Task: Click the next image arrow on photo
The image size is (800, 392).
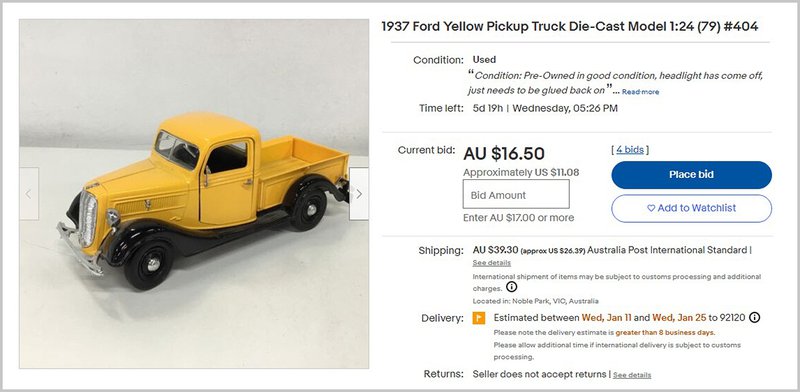Action: [359, 194]
